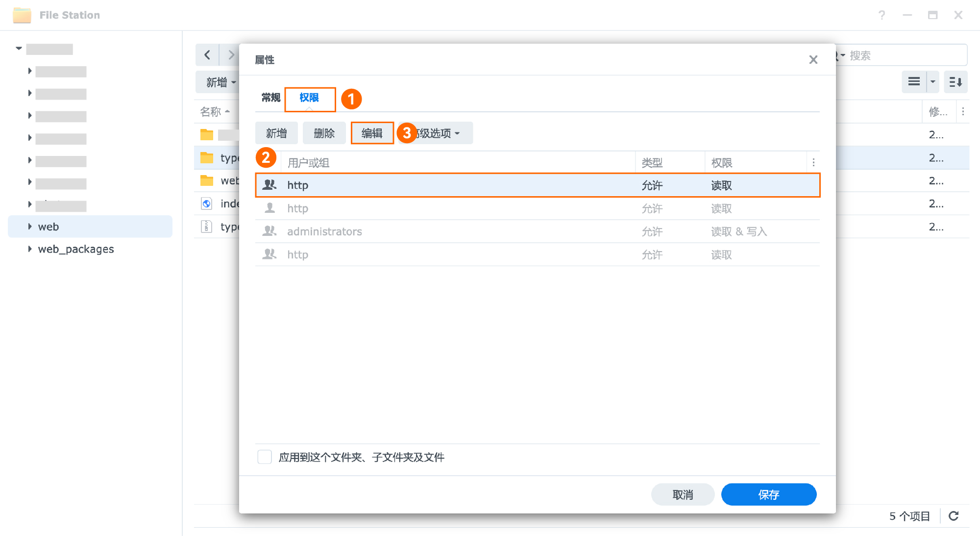Click the sort order icon

[955, 82]
